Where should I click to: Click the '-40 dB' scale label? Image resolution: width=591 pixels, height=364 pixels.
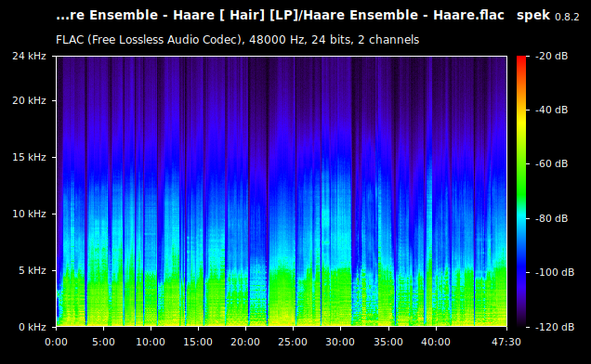pyautogui.click(x=551, y=110)
